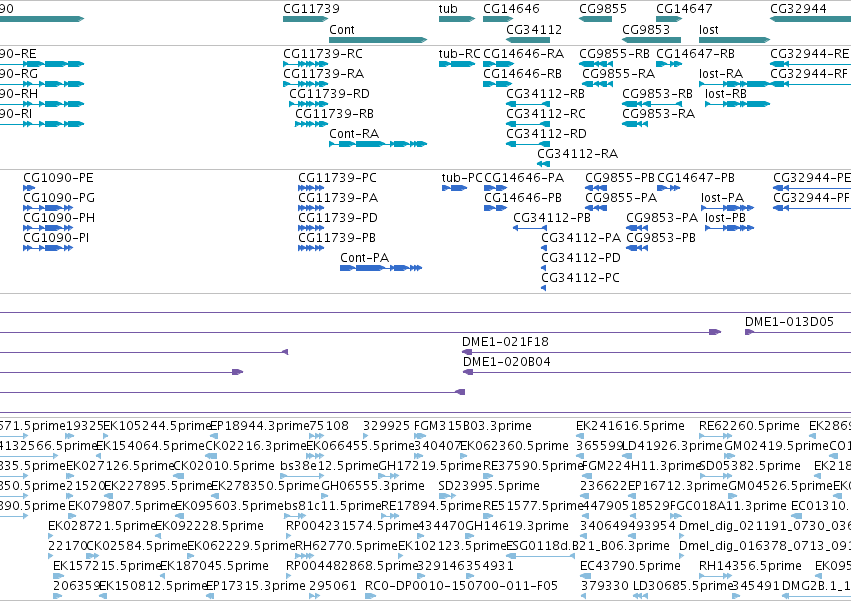Select protein CG1090-PE label
Screen dimensions: 851x601
[58, 178]
